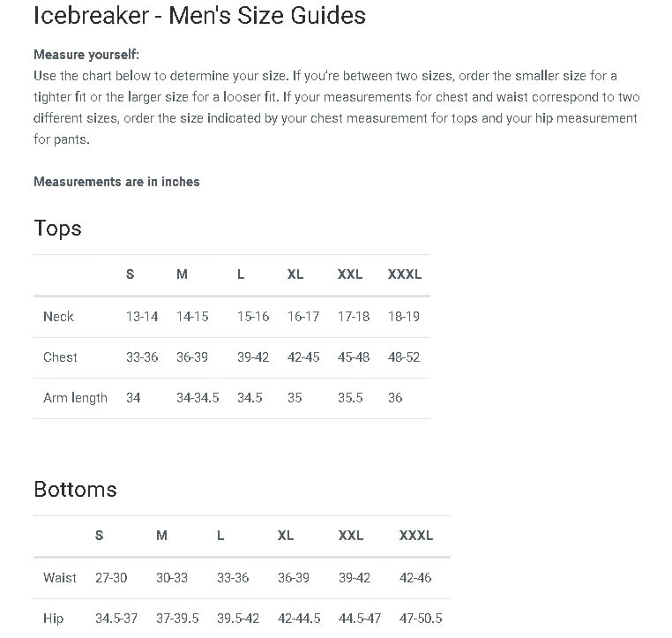Click Arm length value 34-34.5
Viewport: 672px width, 638px height.
[x=198, y=398]
